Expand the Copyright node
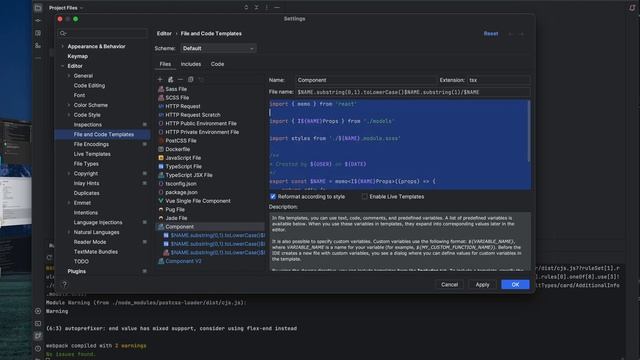The width and height of the screenshot is (640, 360). pyautogui.click(x=69, y=173)
